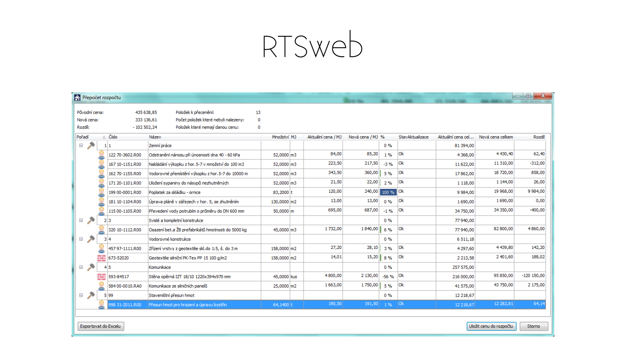Click worker icon of row 181 10-1104.R00
Viewport: 626px width, 364px height.
101,201
